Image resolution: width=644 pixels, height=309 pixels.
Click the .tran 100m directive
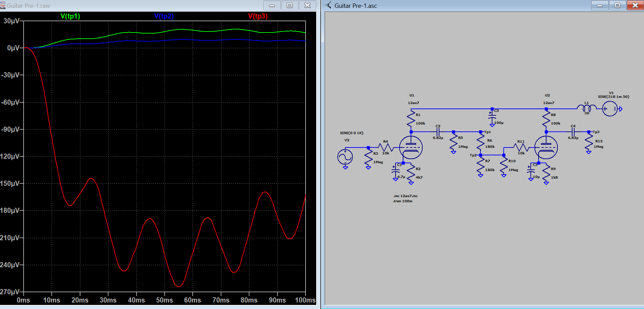pos(403,201)
